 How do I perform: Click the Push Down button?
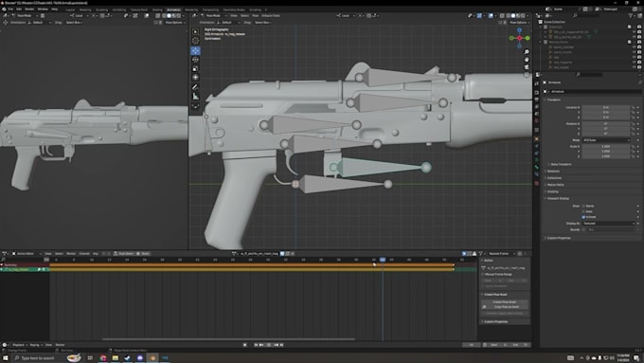click(x=124, y=254)
